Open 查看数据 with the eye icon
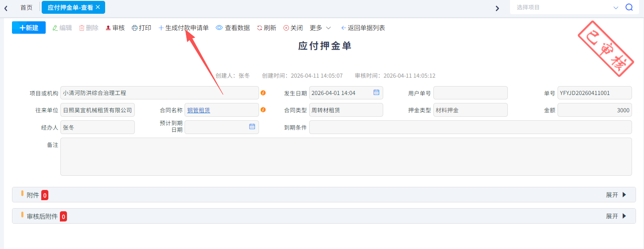Viewport: 644px width, 249px height. point(233,28)
